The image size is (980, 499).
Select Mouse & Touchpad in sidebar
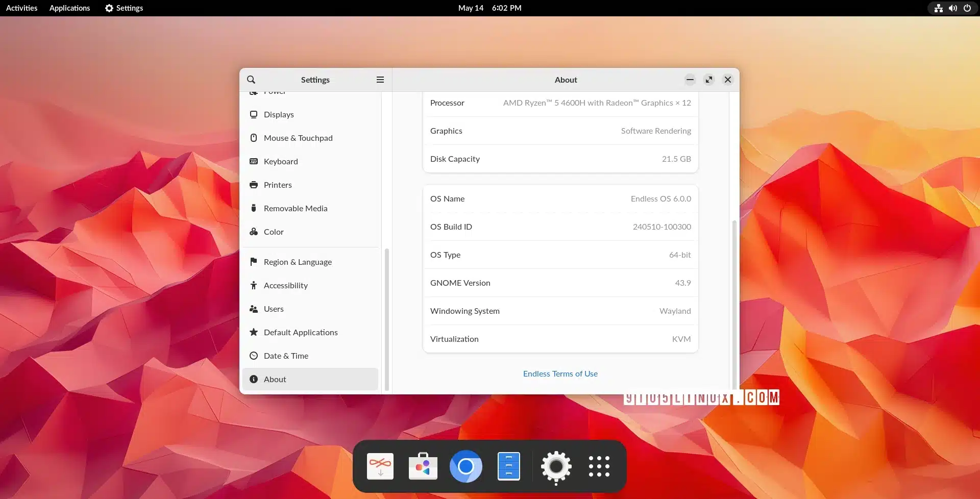click(298, 138)
